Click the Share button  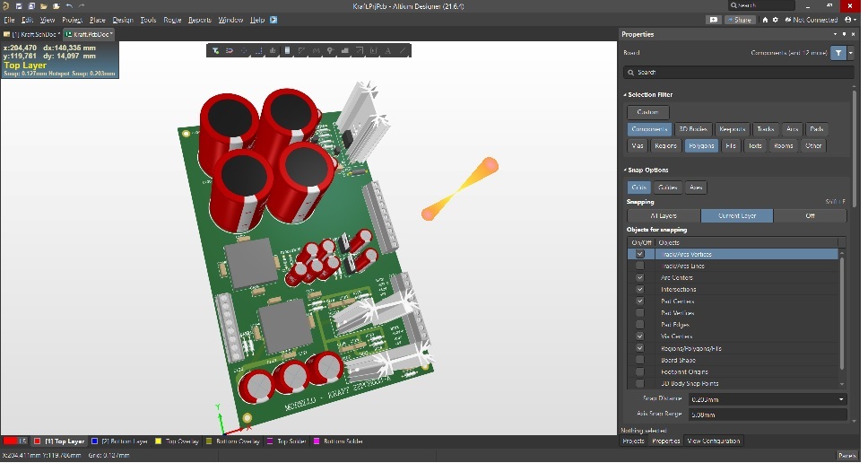click(x=740, y=20)
